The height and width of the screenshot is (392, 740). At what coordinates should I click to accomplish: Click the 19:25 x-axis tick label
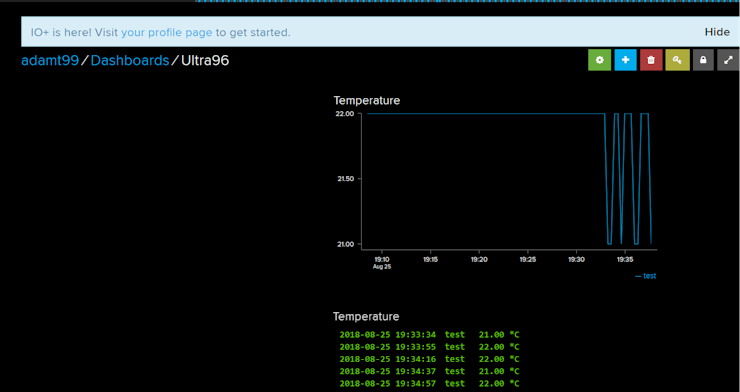528,259
